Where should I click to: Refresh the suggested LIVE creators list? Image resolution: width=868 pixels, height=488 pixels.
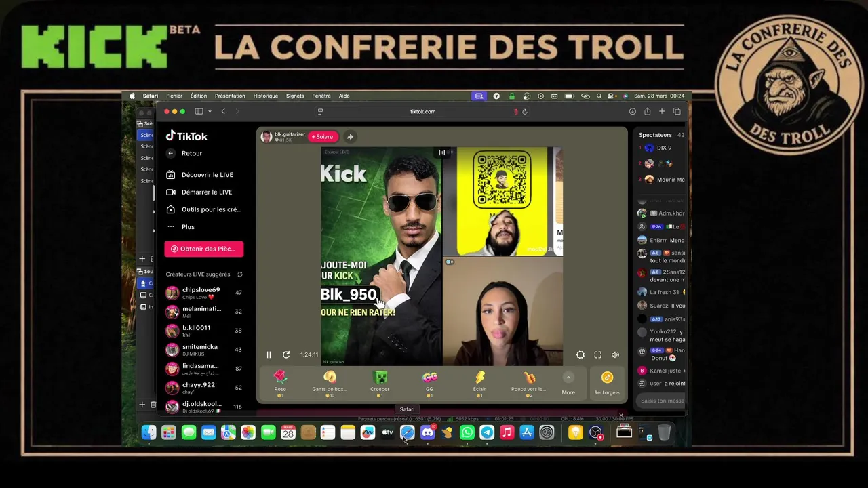pos(239,274)
